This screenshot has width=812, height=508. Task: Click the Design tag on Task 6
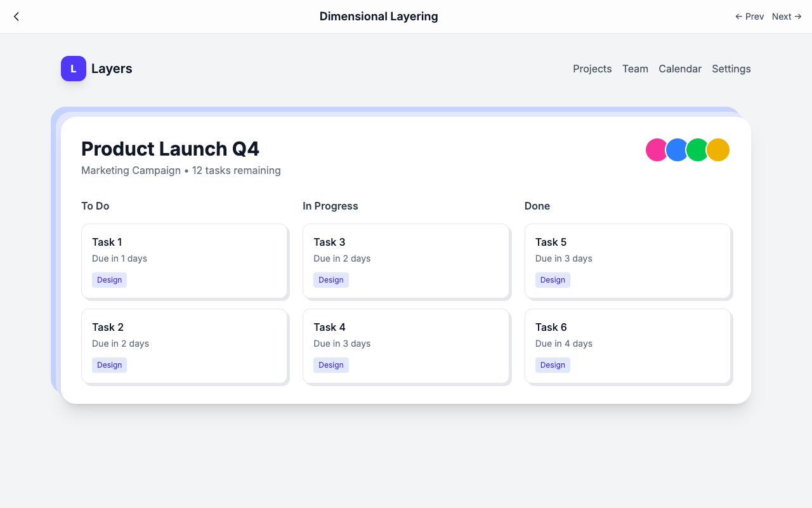(x=553, y=365)
